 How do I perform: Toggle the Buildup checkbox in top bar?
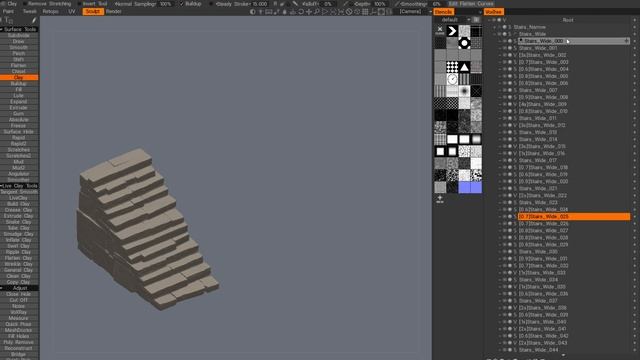182,4
